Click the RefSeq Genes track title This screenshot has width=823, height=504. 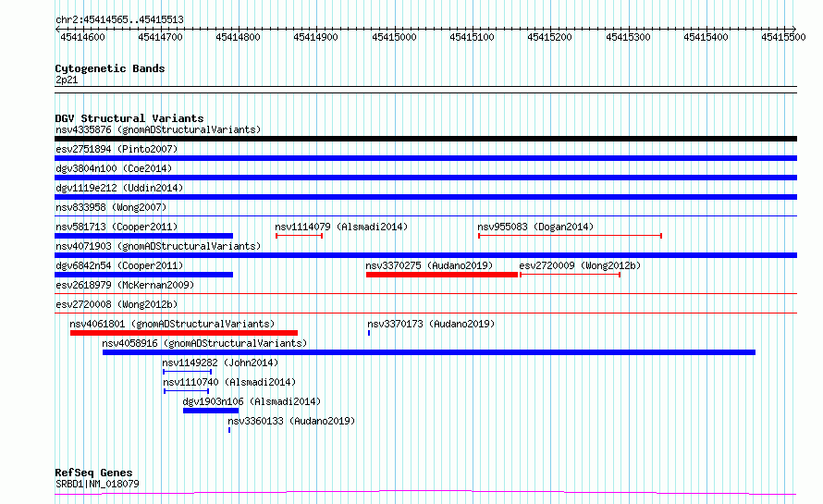(93, 473)
